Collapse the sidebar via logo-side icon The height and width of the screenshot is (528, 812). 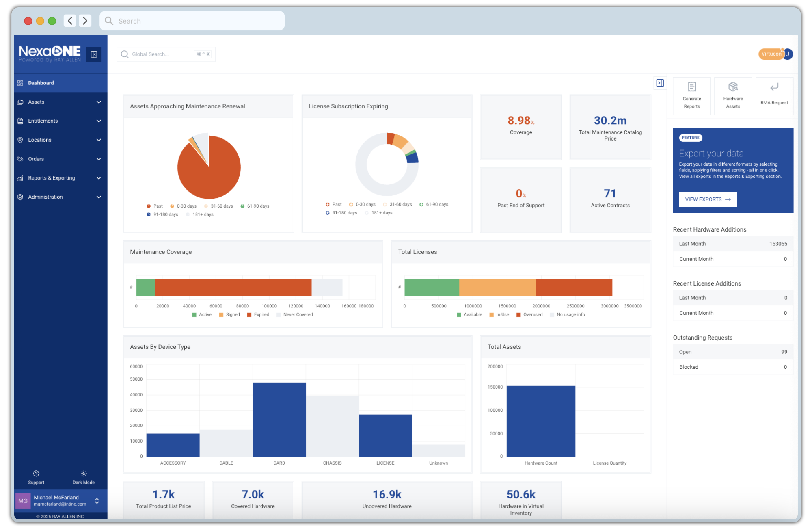[94, 54]
